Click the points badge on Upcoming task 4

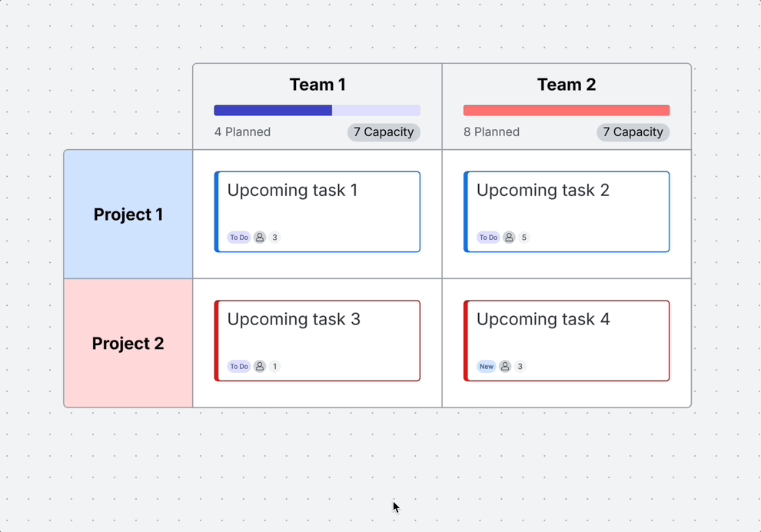click(x=520, y=367)
